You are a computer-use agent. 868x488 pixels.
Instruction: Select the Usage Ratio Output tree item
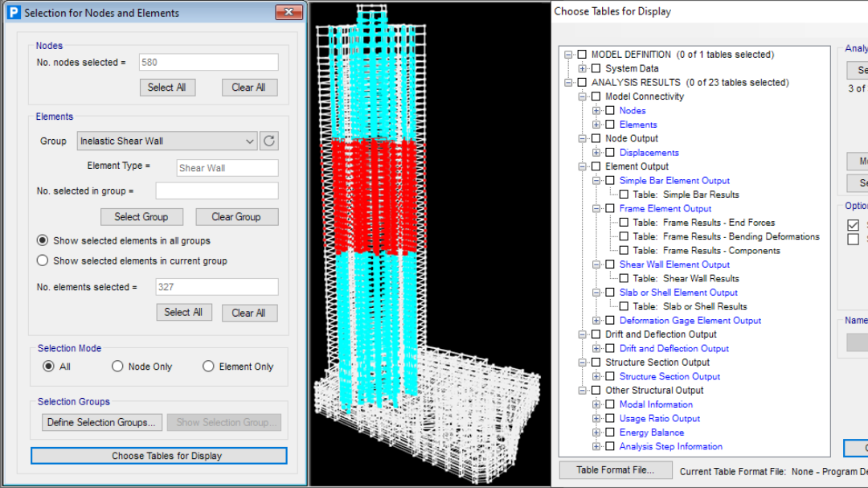pos(659,419)
